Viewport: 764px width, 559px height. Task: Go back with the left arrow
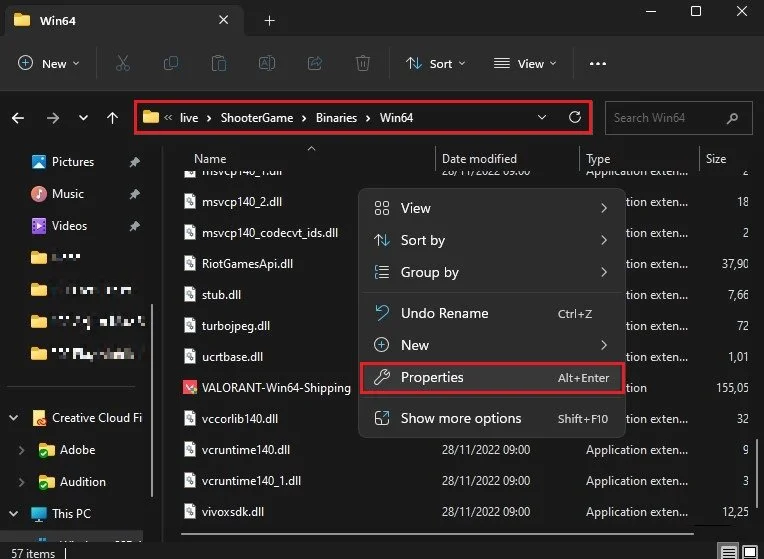click(18, 118)
